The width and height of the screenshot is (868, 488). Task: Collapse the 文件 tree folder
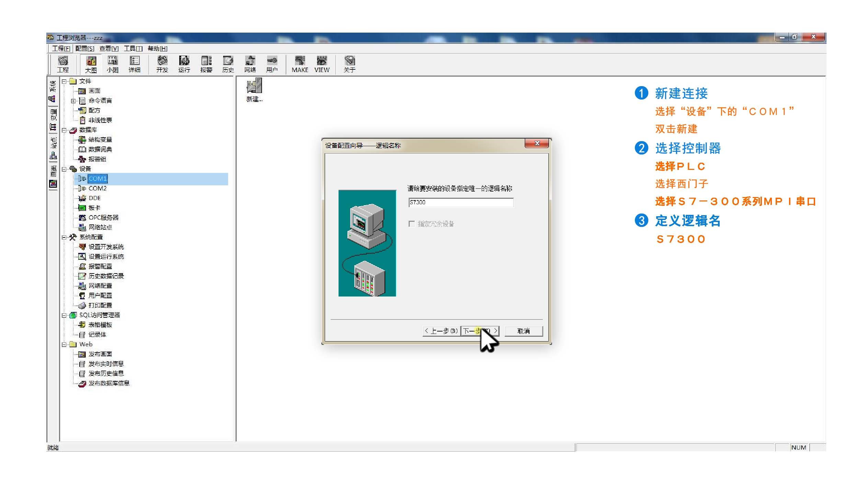[x=64, y=81]
